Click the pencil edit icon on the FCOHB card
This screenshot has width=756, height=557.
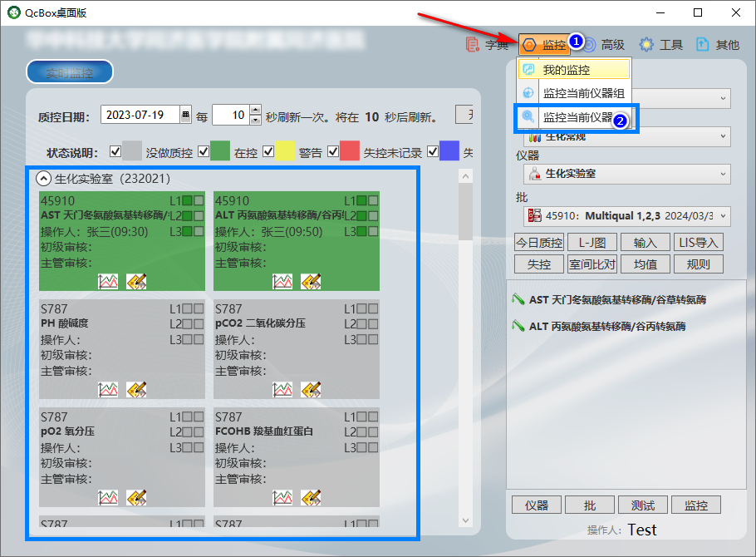(311, 498)
